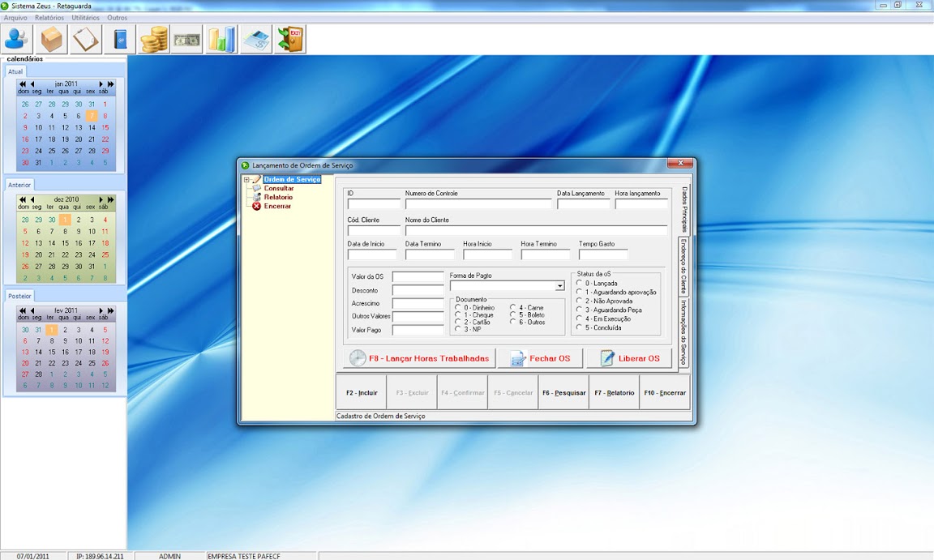Viewport: 934px width, 560px height.
Task: Click the Numero de Controle input field
Action: coord(478,204)
